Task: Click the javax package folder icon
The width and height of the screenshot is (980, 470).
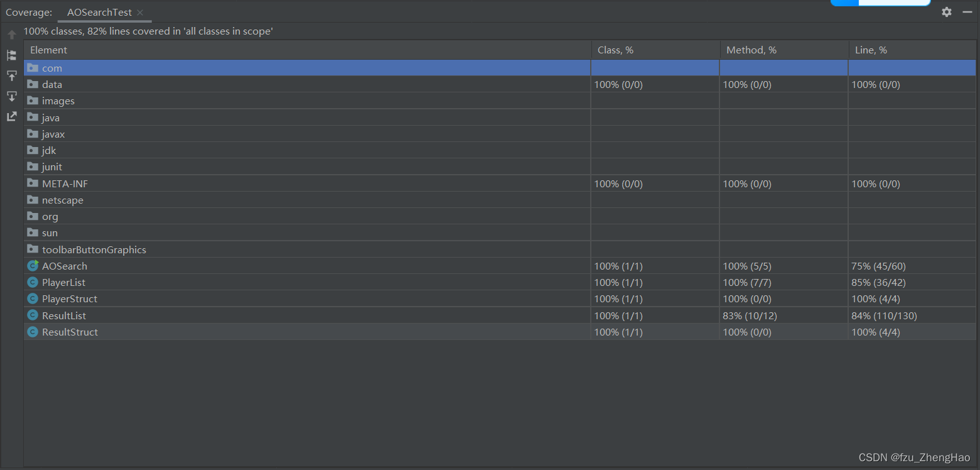Action: pos(33,133)
